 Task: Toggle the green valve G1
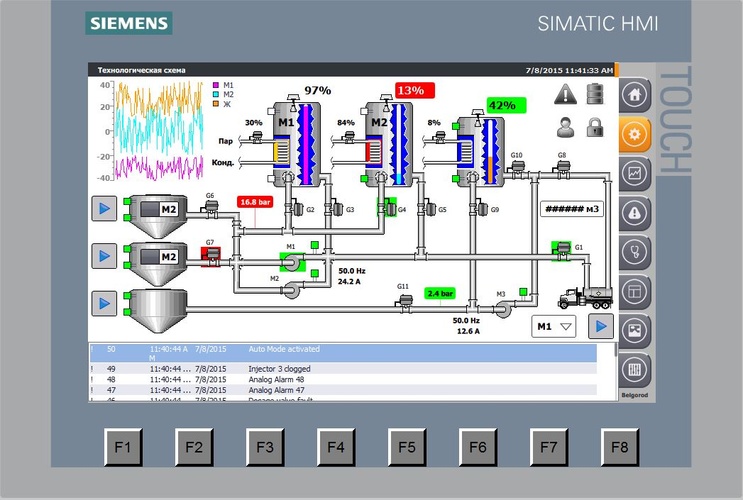pyautogui.click(x=564, y=247)
